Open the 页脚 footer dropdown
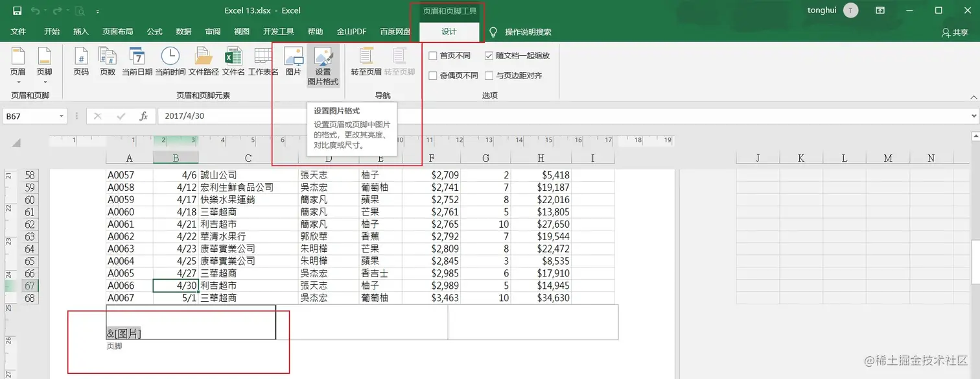Screen dimensions: 980x379 (44, 65)
